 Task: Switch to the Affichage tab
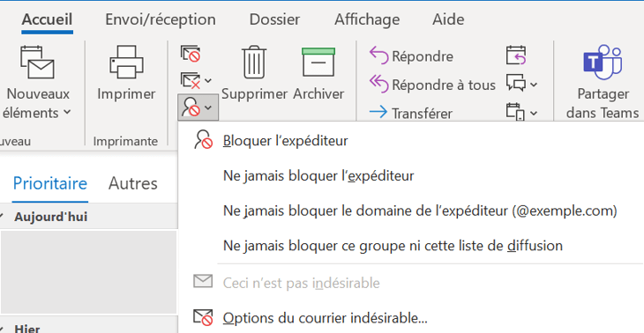[x=367, y=19]
